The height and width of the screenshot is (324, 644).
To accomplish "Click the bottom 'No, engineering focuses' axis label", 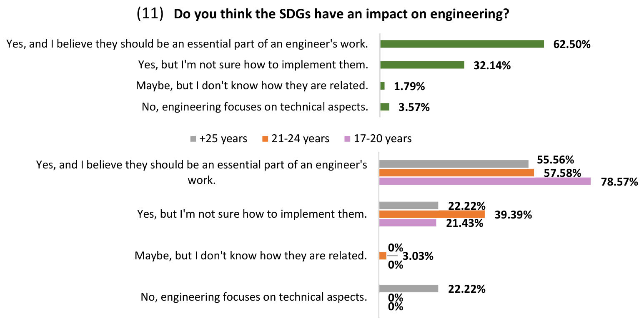I will click(254, 297).
